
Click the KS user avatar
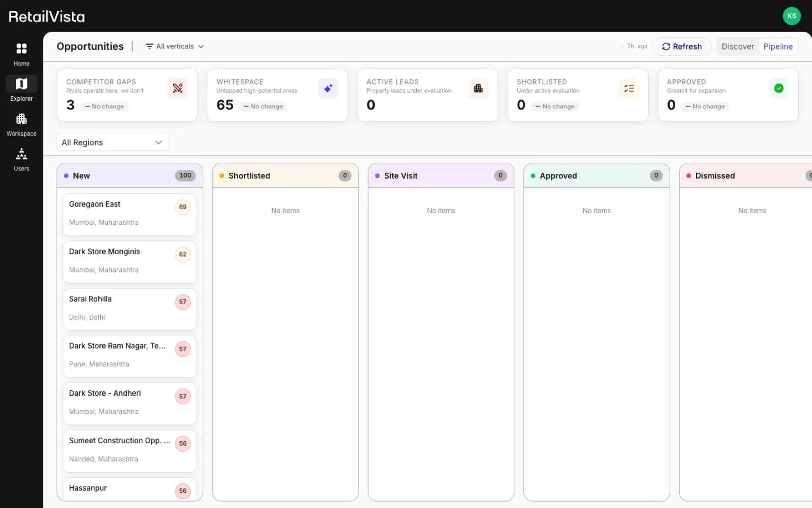pyautogui.click(x=791, y=16)
